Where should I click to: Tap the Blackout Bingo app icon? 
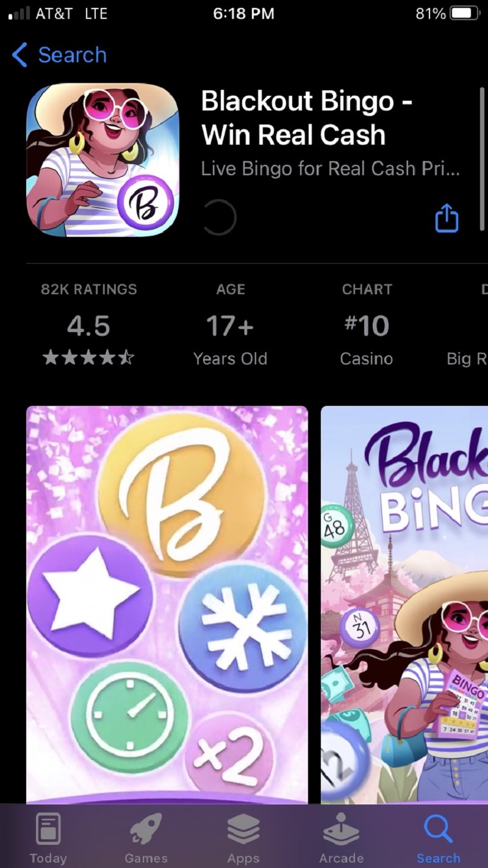pyautogui.click(x=102, y=160)
